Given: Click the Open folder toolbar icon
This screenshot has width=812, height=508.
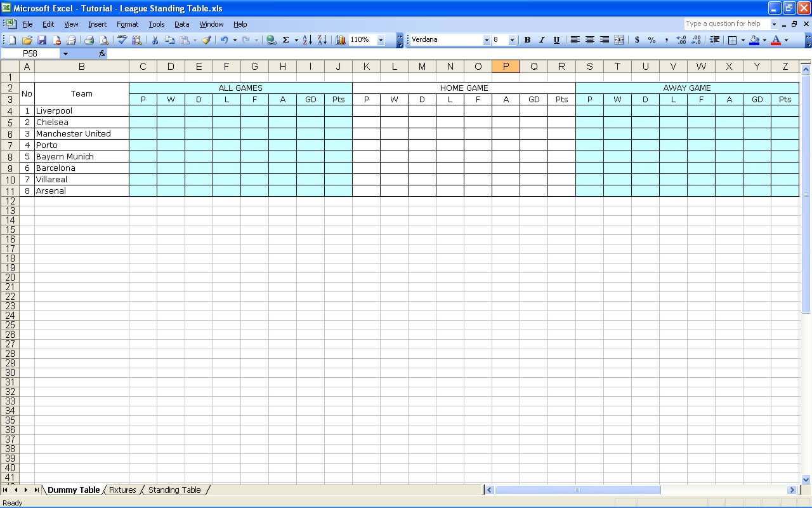Looking at the screenshot, I should coord(27,40).
